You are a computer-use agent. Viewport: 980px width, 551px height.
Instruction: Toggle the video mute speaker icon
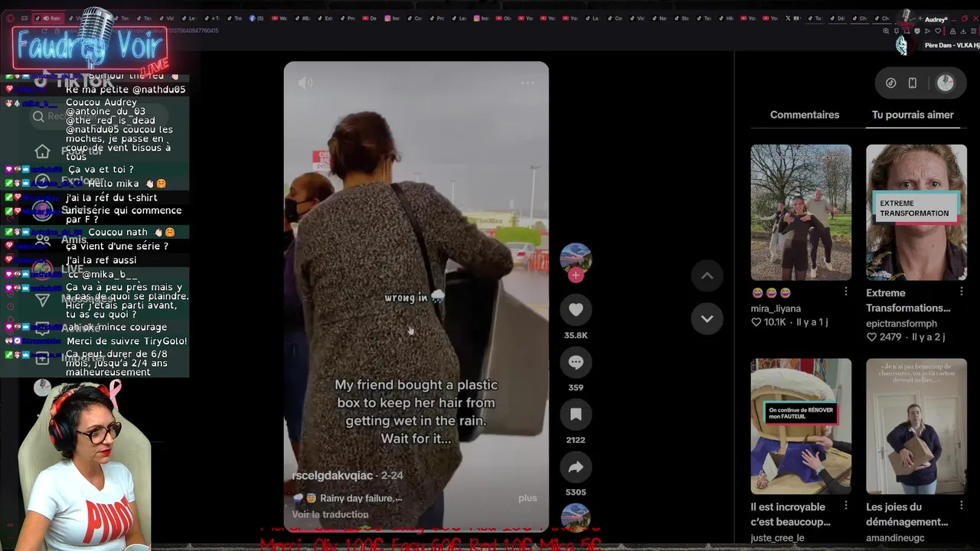(x=305, y=83)
